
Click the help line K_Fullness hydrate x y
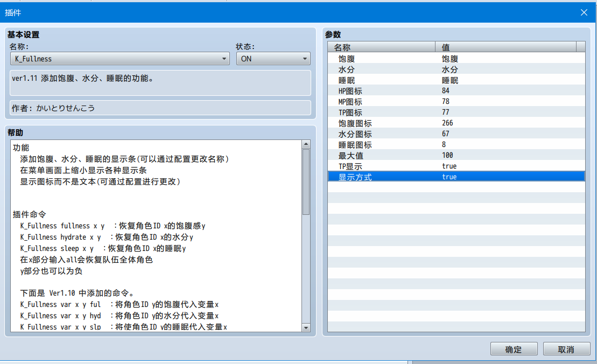pos(107,237)
